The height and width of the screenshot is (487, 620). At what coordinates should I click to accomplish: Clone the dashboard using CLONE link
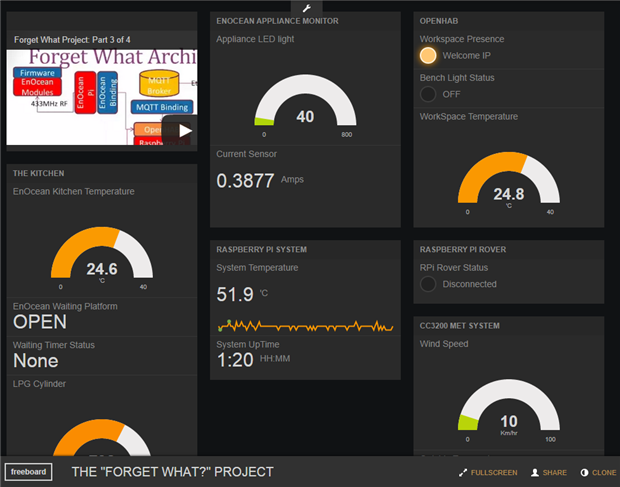tap(604, 472)
